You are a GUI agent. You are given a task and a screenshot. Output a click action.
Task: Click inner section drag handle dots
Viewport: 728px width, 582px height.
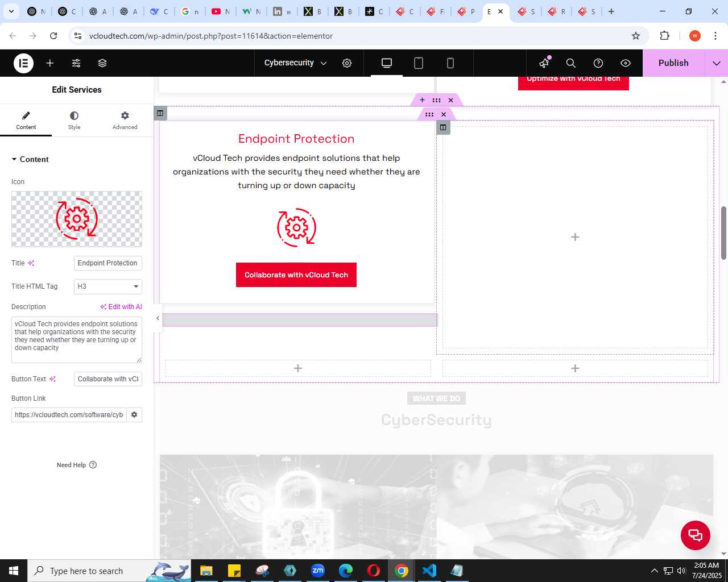pyautogui.click(x=429, y=114)
